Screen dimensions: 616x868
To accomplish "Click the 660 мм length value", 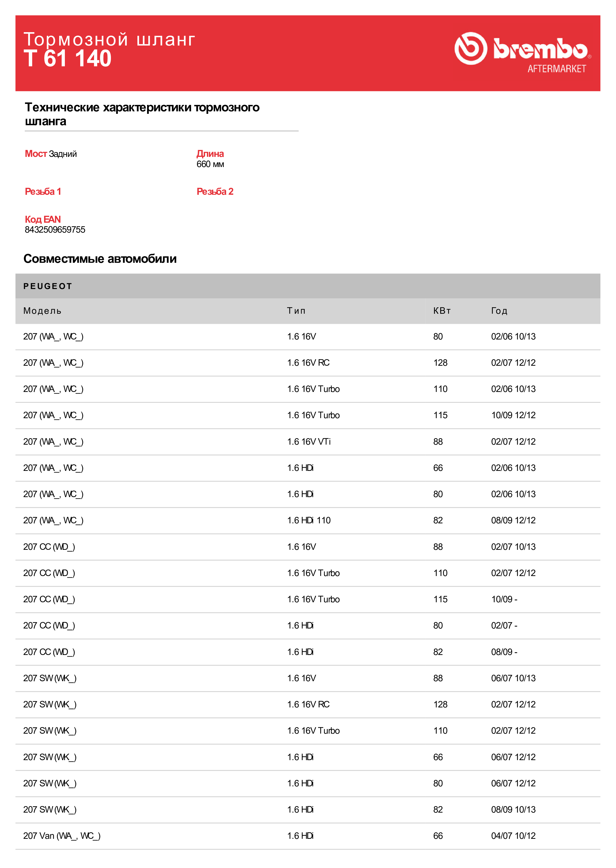I will pos(210,164).
